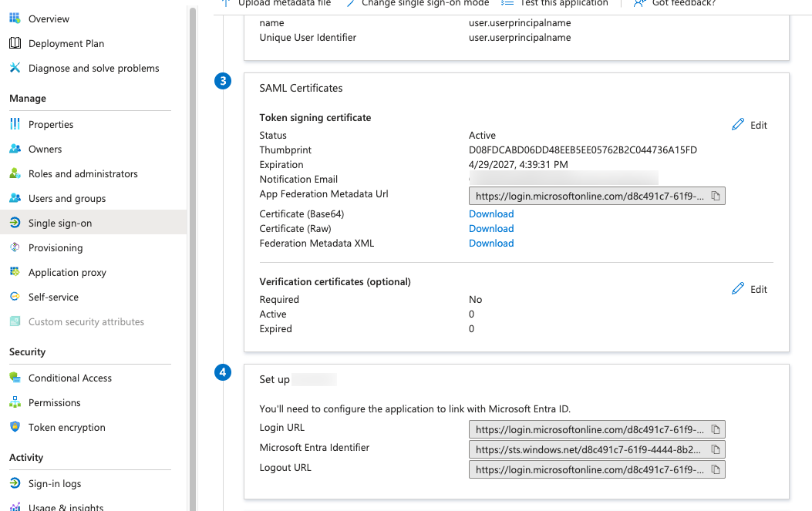812x511 pixels.
Task: Copy the Microsoft Entra Identifier value
Action: 716,449
